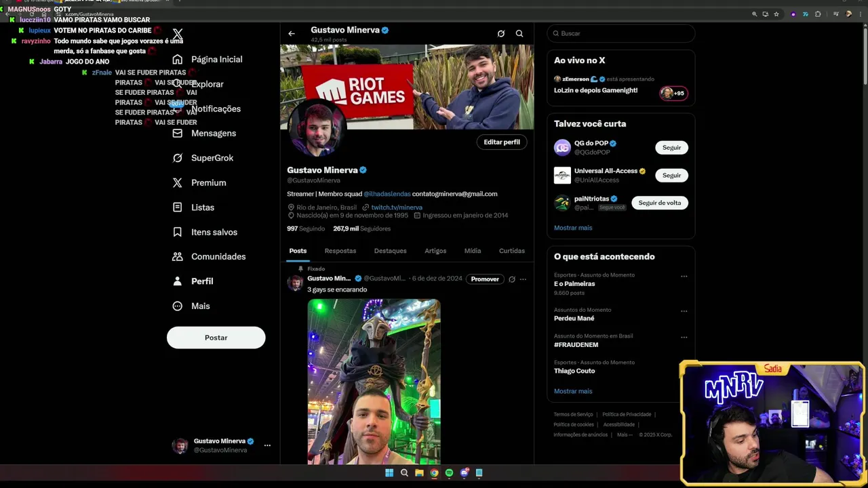Open Itens salvos bookmark icon
The height and width of the screenshot is (488, 868).
(178, 232)
